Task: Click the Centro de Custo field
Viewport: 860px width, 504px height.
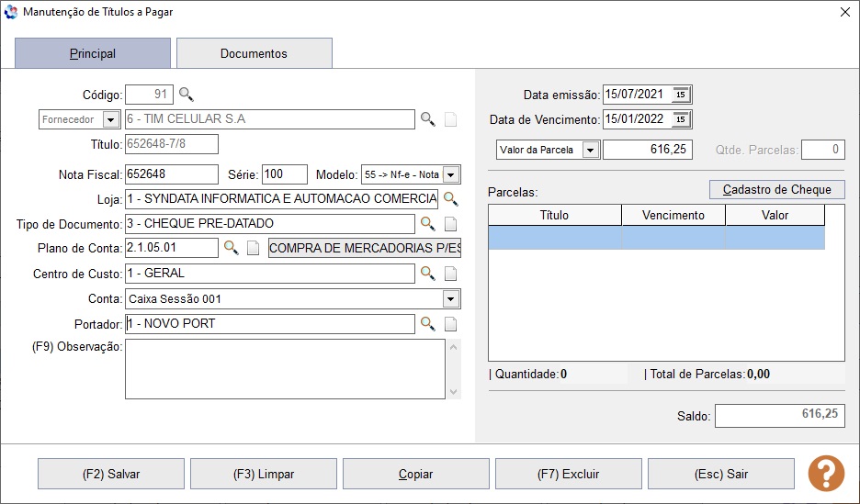Action: [270, 274]
